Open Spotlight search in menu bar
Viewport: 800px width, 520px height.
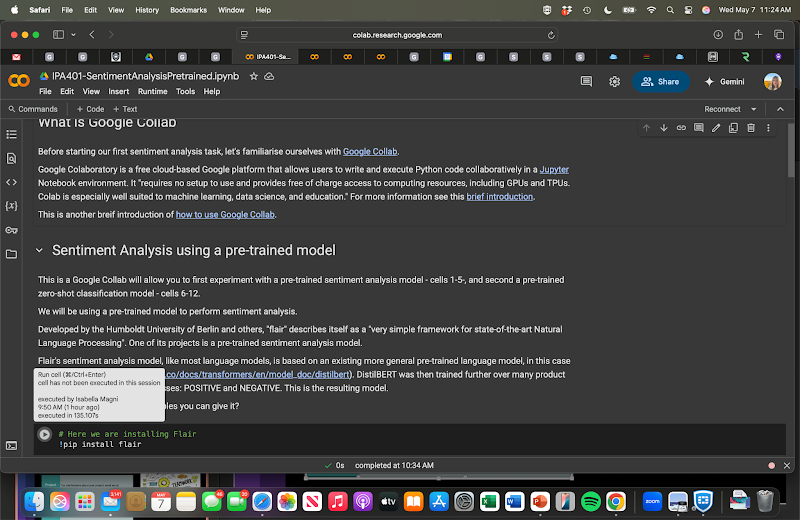[670, 10]
